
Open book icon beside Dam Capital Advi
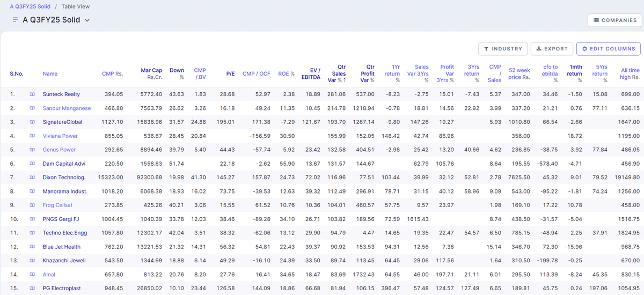[x=32, y=164]
